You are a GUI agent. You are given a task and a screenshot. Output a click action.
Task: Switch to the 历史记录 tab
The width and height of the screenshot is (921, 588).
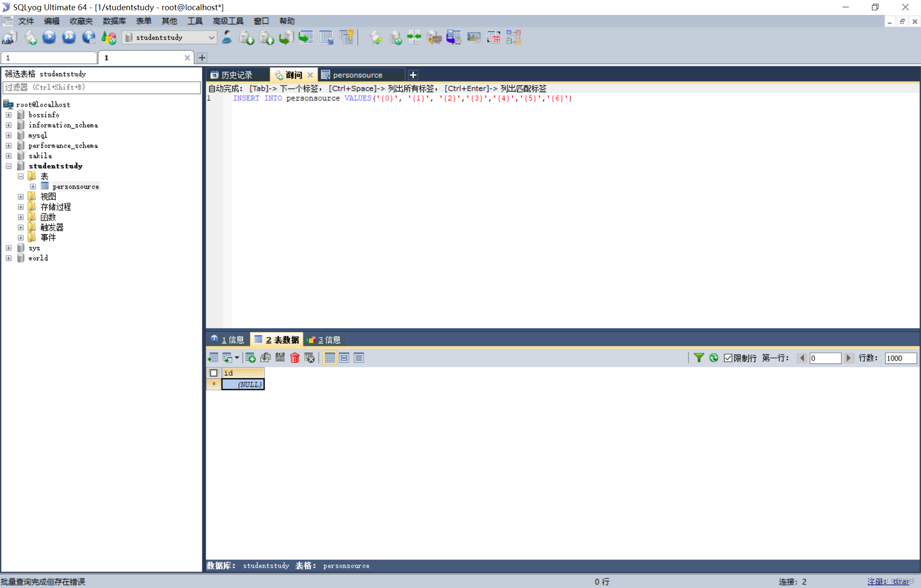tap(237, 75)
